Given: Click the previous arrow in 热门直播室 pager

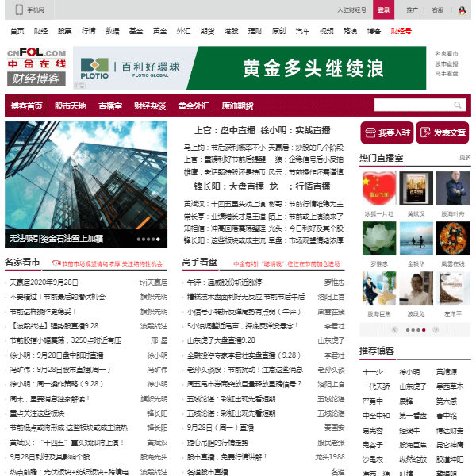Looking at the screenshot, I should pyautogui.click(x=394, y=330).
